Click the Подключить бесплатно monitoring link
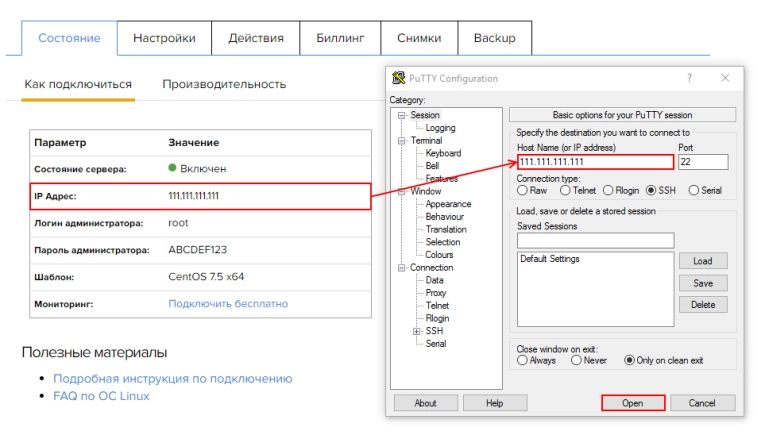Viewport: 765px width, 435px height. tap(228, 303)
